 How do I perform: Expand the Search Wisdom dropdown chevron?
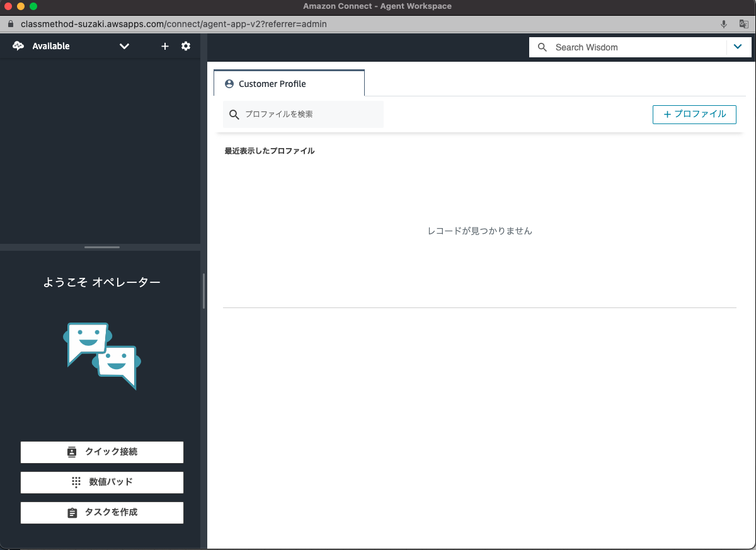point(738,47)
